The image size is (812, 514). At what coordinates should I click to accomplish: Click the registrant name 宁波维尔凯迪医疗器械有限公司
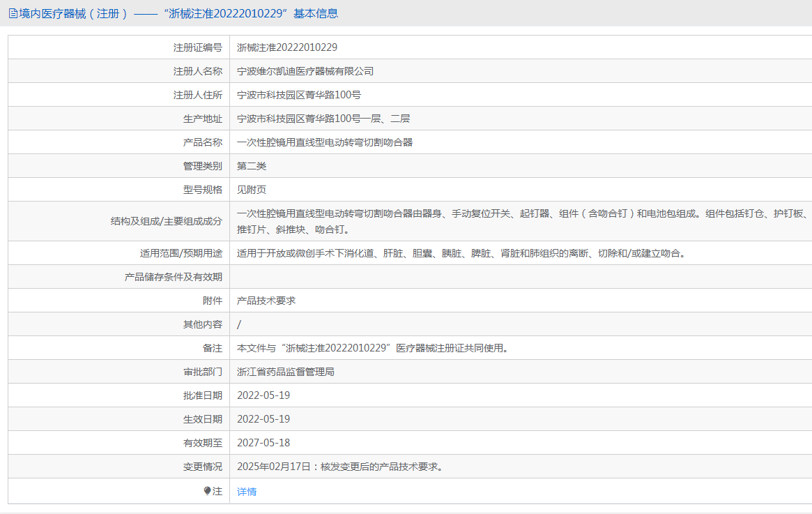pos(305,71)
